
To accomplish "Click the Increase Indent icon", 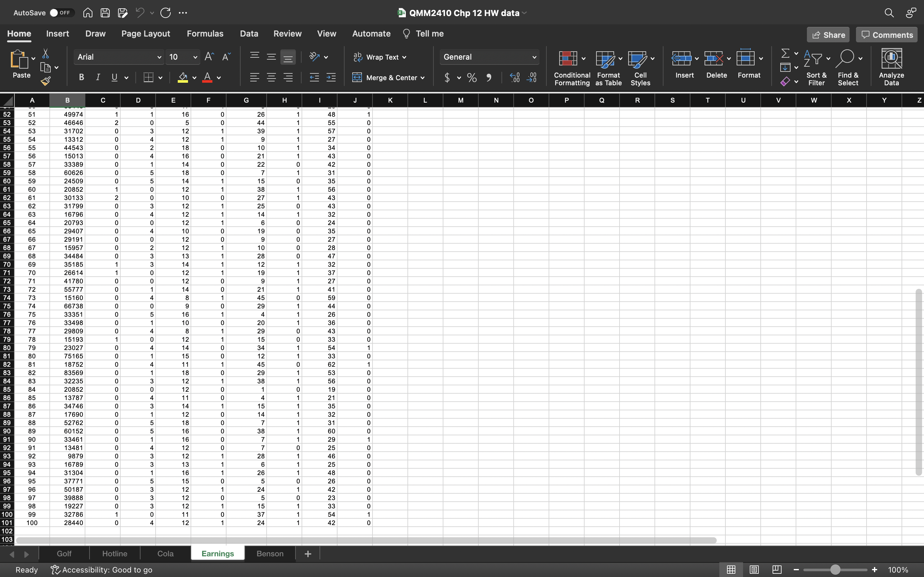I will (x=331, y=78).
